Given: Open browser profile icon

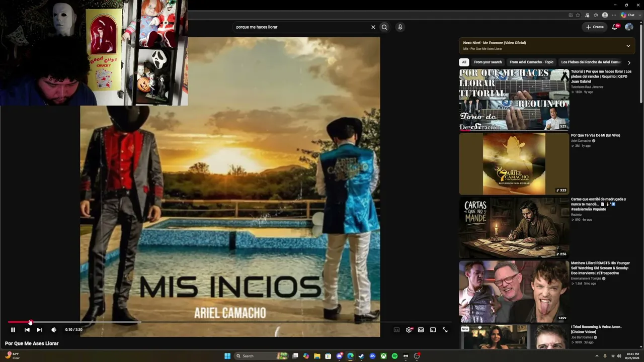Looking at the screenshot, I should tap(605, 15).
